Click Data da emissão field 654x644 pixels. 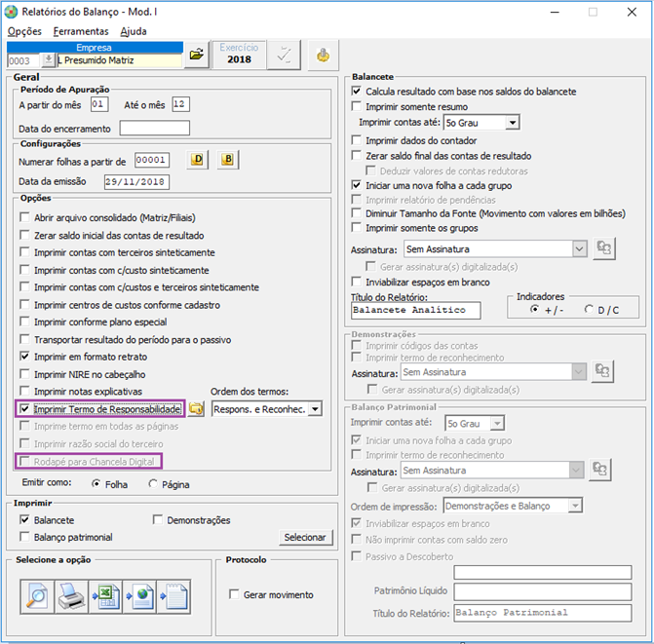tap(136, 182)
